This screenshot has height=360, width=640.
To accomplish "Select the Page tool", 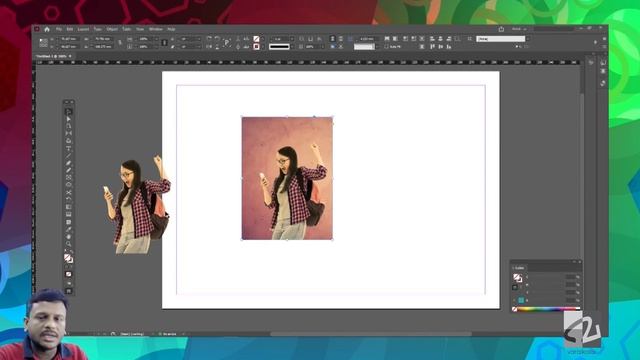I will [69, 126].
